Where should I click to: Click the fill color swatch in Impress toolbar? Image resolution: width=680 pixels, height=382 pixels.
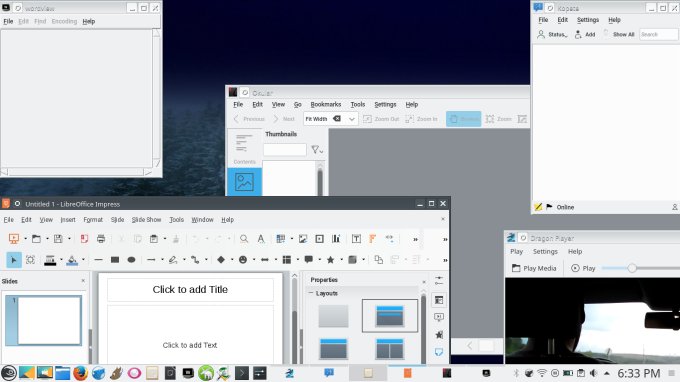pos(72,260)
